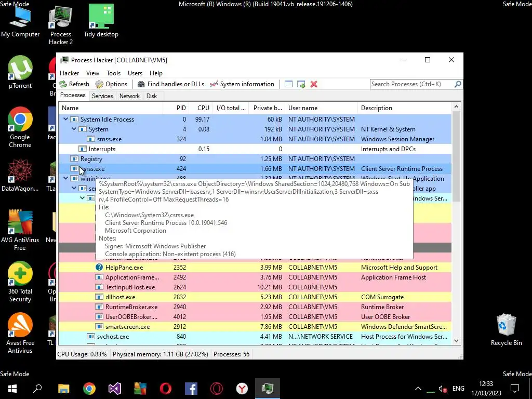Collapse the wininit.exe tree node
The height and width of the screenshot is (399, 532).
(x=66, y=178)
